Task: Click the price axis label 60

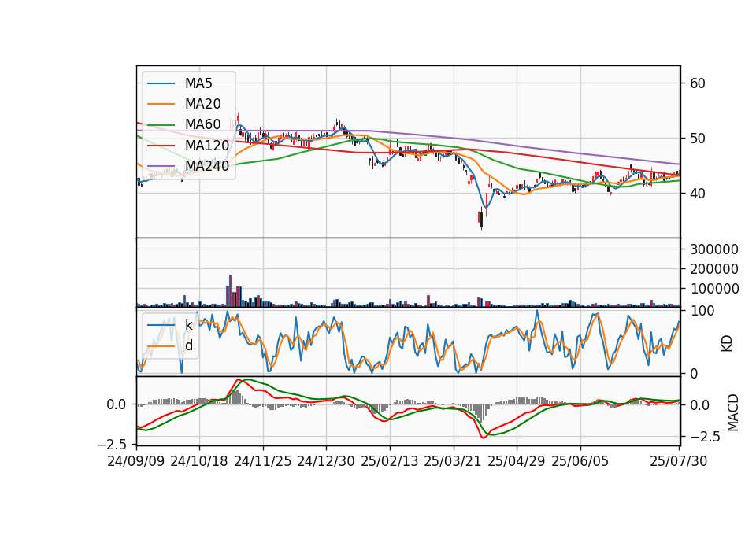Action: pos(698,83)
